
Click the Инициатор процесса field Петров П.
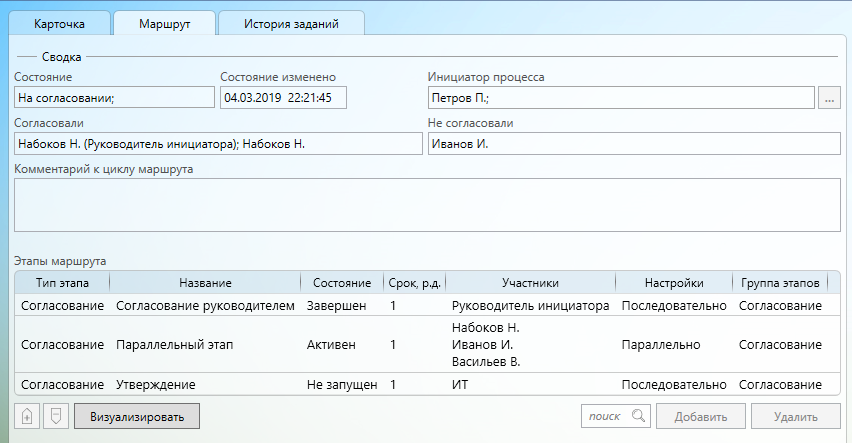pyautogui.click(x=619, y=98)
